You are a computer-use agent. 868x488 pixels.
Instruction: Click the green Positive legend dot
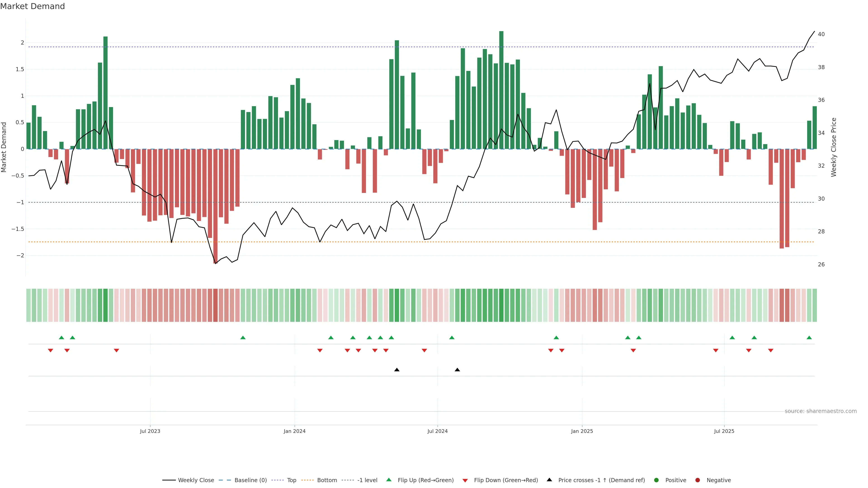click(x=656, y=480)
